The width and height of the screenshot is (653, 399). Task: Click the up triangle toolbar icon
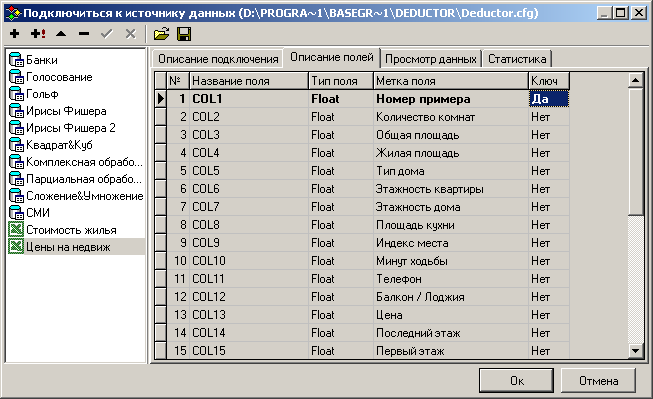pyautogui.click(x=61, y=34)
